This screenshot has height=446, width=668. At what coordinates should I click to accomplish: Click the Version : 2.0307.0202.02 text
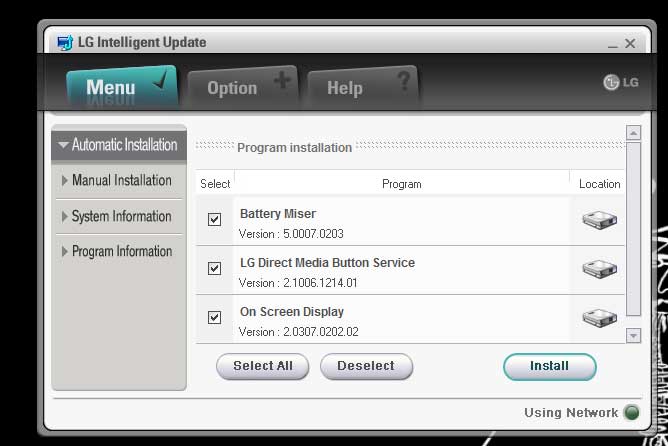coord(299,332)
